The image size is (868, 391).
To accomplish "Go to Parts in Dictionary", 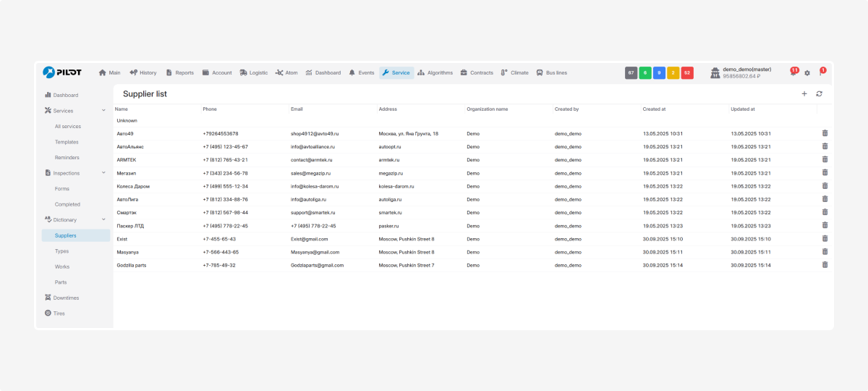I will 61,282.
